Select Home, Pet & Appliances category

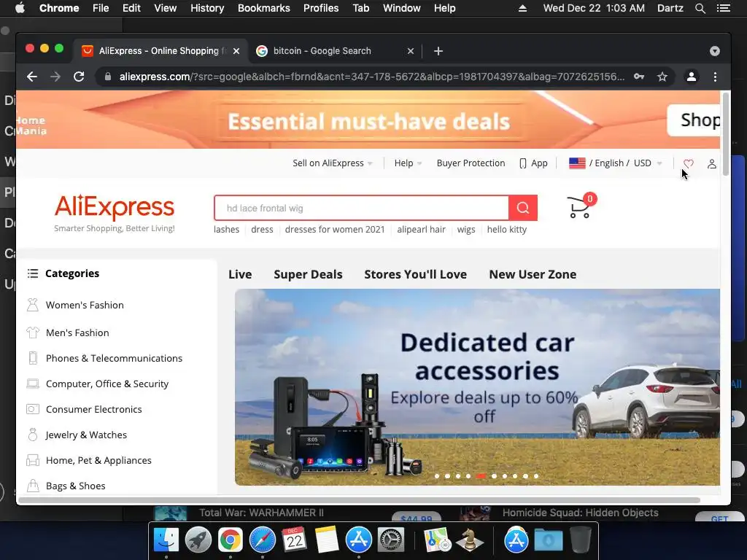[98, 461]
